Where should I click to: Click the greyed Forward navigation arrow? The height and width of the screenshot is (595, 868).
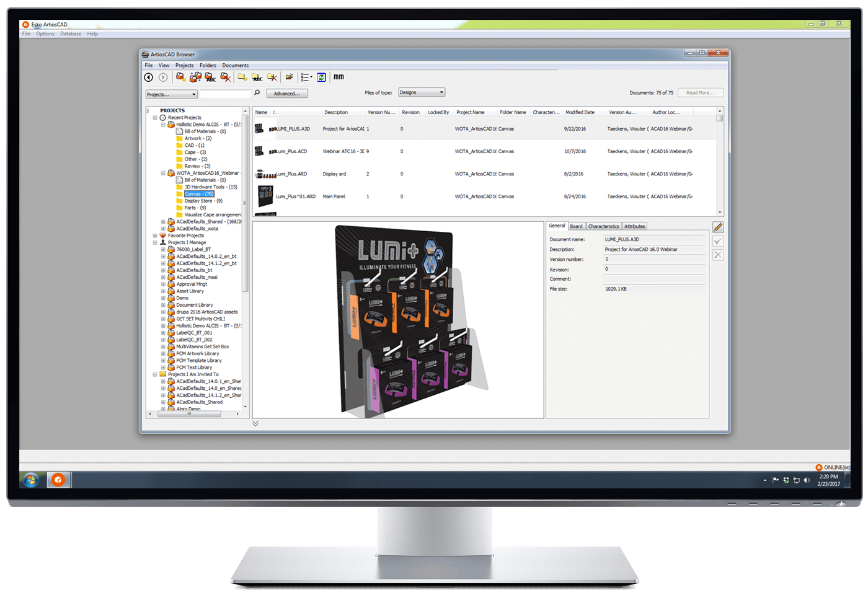(x=163, y=77)
